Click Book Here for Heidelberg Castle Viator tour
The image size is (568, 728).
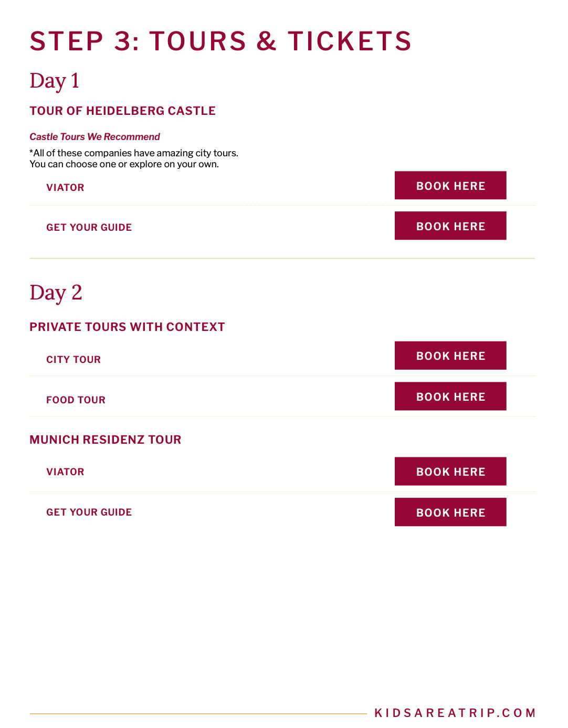tap(450, 185)
